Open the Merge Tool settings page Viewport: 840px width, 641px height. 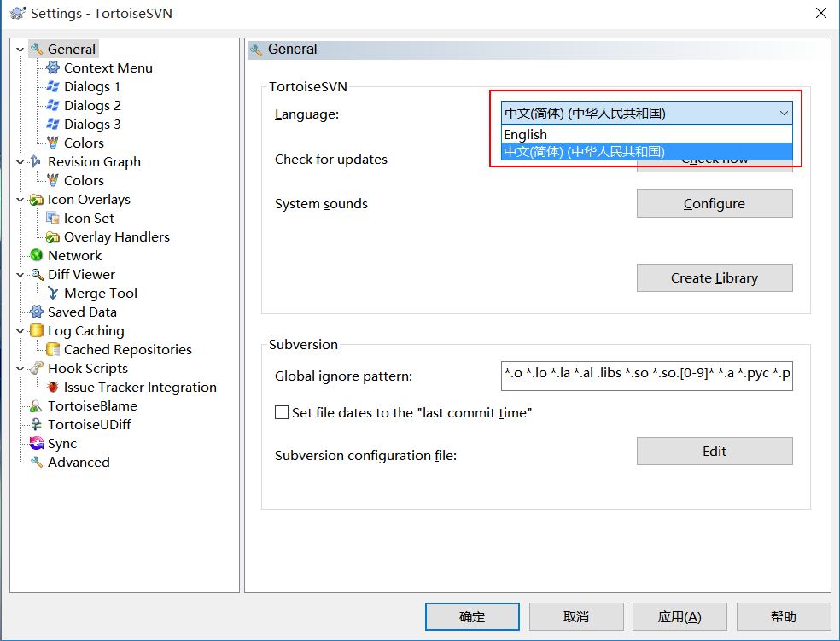(x=101, y=294)
